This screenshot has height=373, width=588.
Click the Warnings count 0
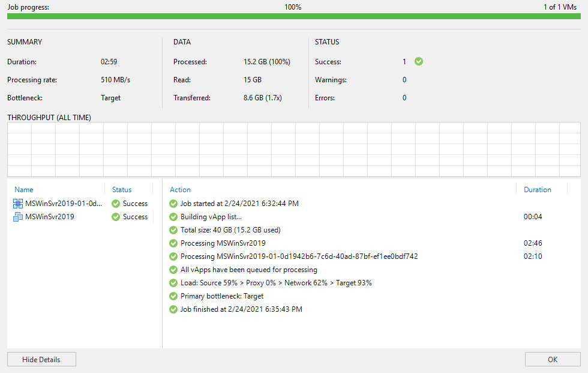click(x=404, y=79)
